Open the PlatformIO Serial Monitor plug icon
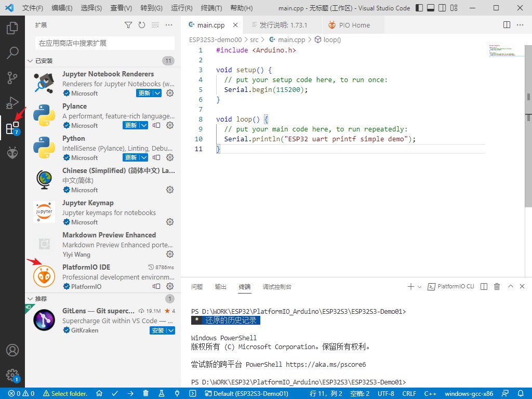This screenshot has width=532, height=399. (177, 394)
